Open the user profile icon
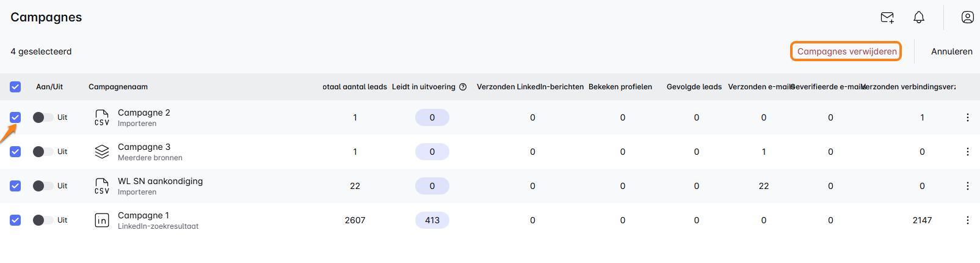Screen dimensions: 980x263 tap(968, 18)
